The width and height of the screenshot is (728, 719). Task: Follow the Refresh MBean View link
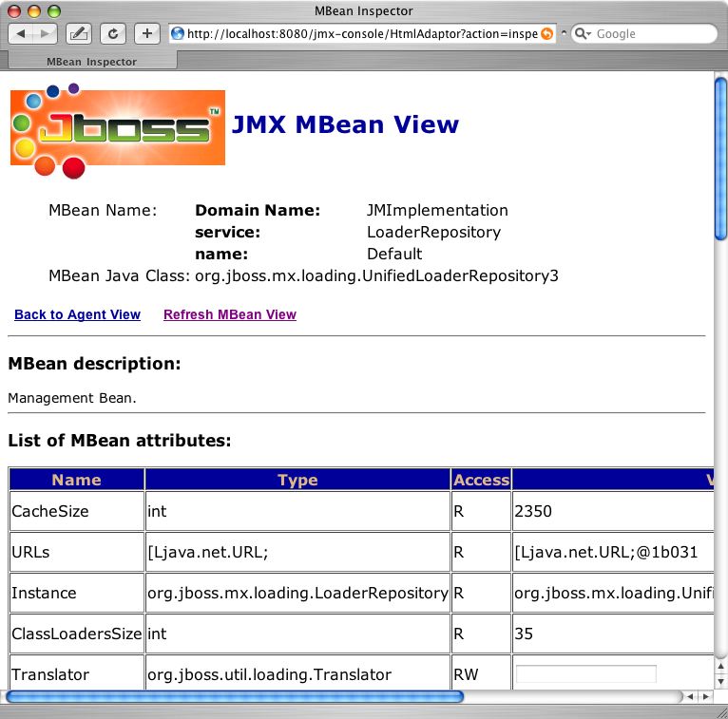pyautogui.click(x=230, y=314)
